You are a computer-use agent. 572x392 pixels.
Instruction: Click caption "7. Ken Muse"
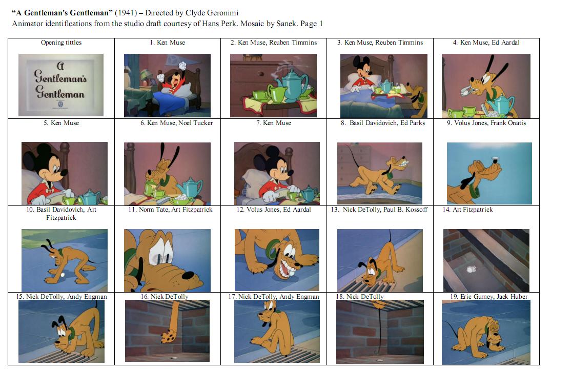coord(274,123)
